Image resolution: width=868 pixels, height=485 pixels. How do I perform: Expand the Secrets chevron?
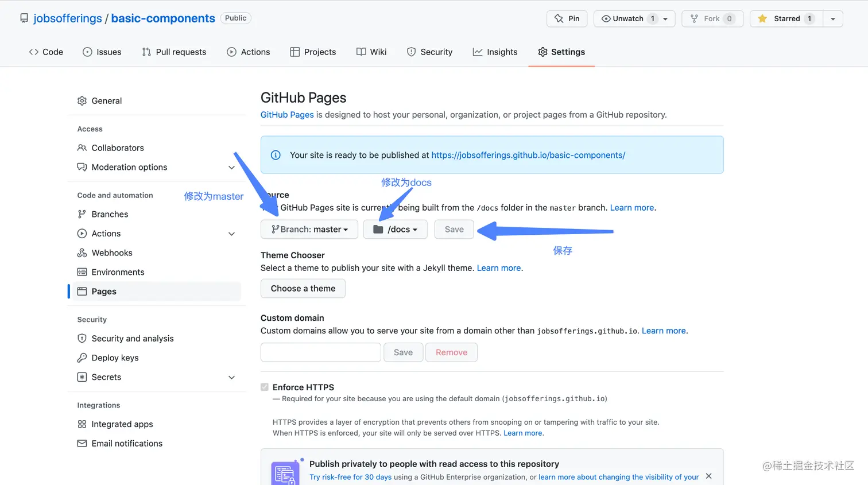click(x=231, y=377)
